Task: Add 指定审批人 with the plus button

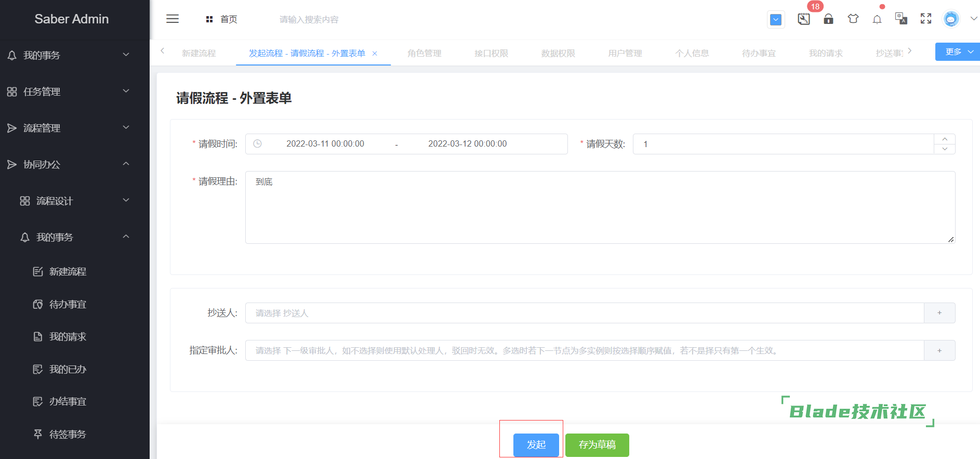Action: click(x=939, y=350)
